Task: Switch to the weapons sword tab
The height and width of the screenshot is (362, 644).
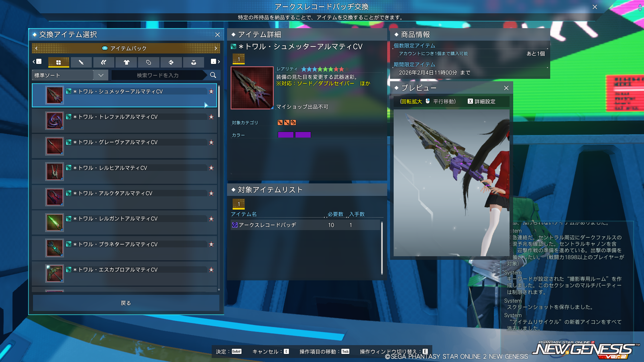Action: (x=81, y=62)
